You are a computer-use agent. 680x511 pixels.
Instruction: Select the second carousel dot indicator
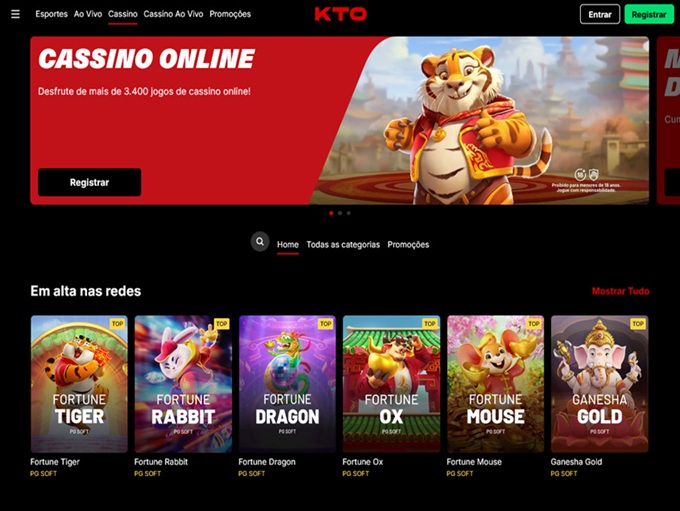pyautogui.click(x=340, y=213)
